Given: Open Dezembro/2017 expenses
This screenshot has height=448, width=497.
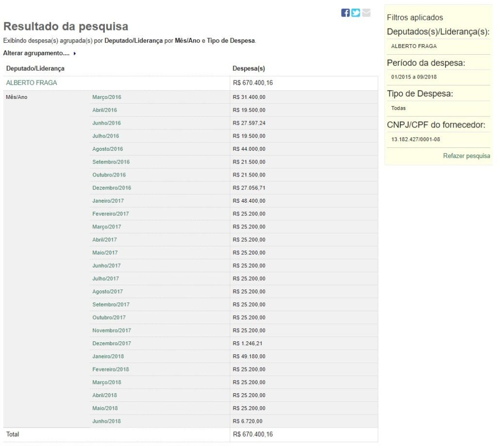Looking at the screenshot, I should pyautogui.click(x=112, y=344).
